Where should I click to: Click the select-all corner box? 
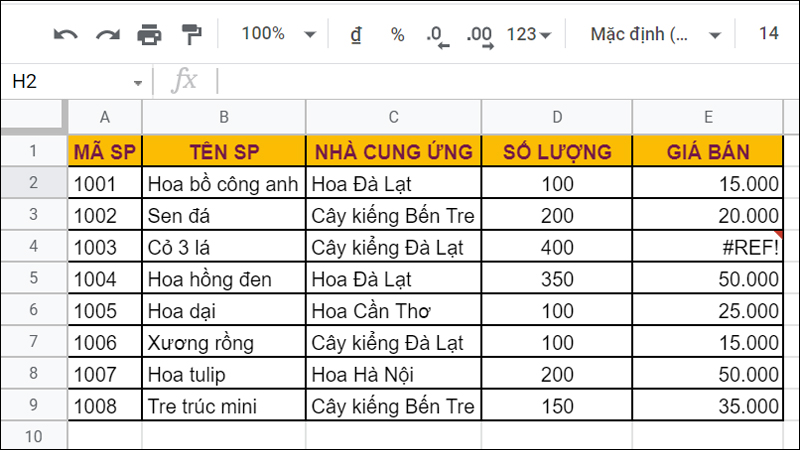coord(33,117)
